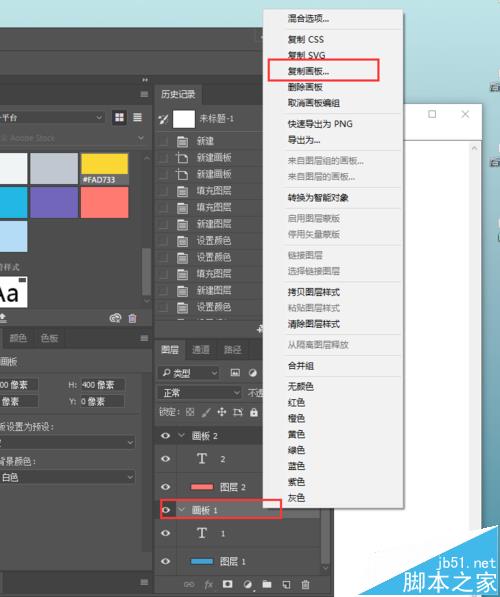Open the 类型 layer filter dropdown
500x597 pixels.
pyautogui.click(x=189, y=373)
